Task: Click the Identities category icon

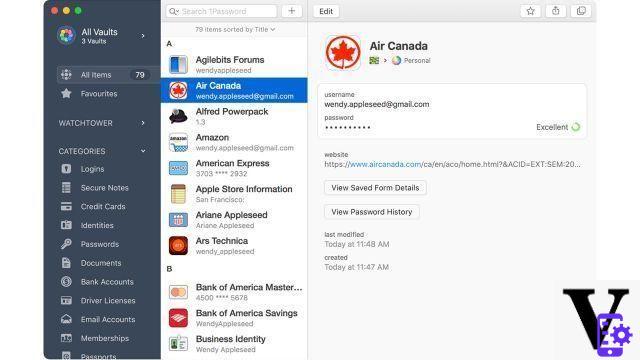Action: pyautogui.click(x=66, y=225)
